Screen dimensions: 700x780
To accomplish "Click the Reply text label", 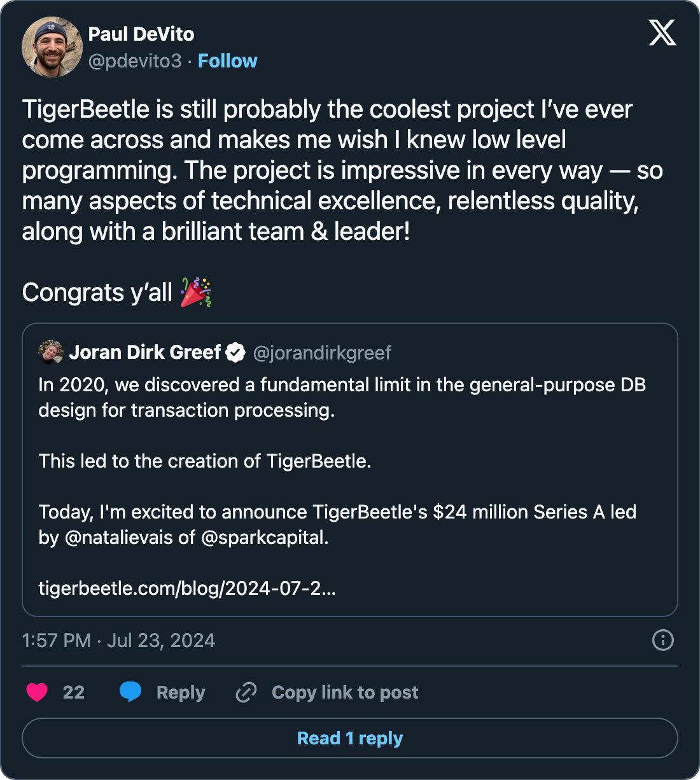I will 181,692.
